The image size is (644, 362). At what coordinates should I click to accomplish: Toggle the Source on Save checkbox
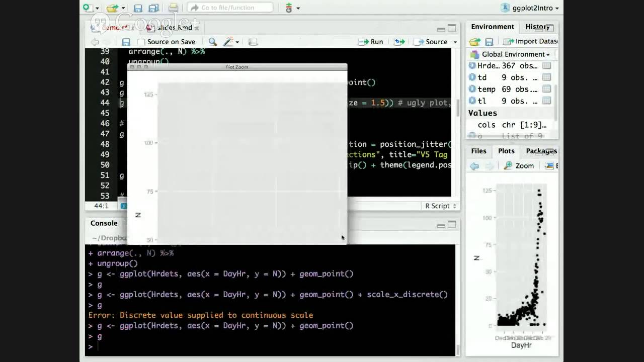point(141,42)
